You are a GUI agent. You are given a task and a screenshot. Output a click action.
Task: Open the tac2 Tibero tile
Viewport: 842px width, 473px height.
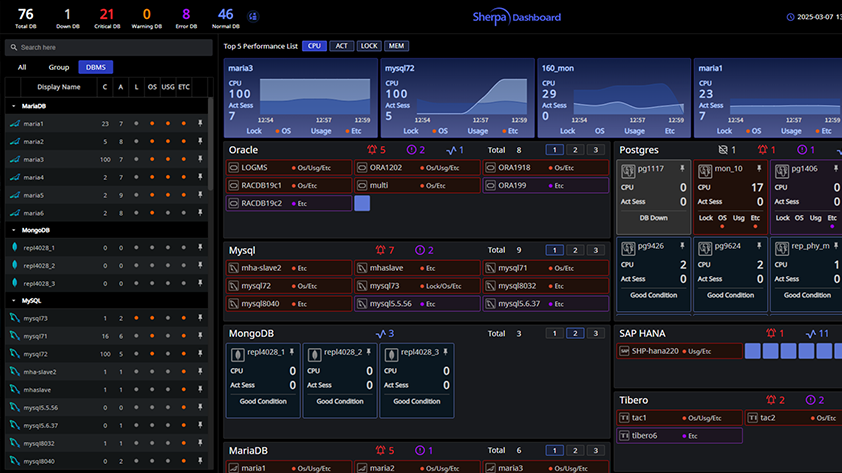coord(793,418)
